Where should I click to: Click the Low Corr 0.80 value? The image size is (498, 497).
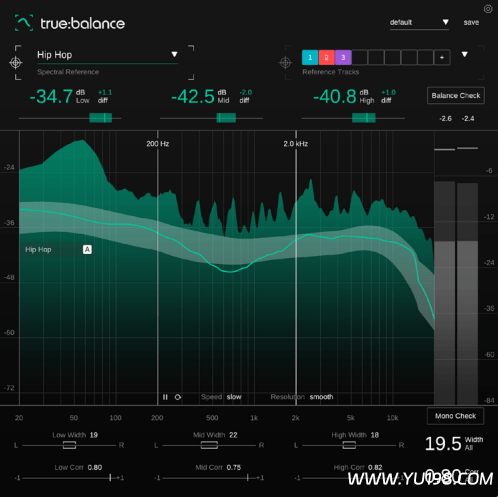[x=95, y=467]
